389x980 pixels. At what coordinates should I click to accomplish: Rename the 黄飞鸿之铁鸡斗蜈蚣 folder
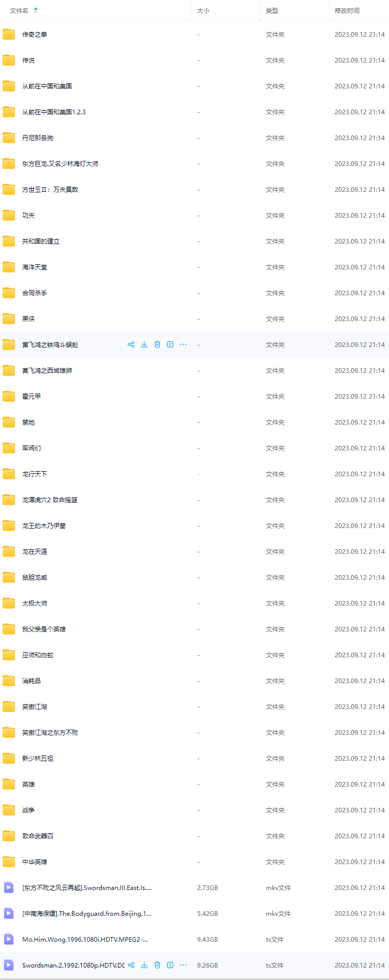click(x=170, y=344)
